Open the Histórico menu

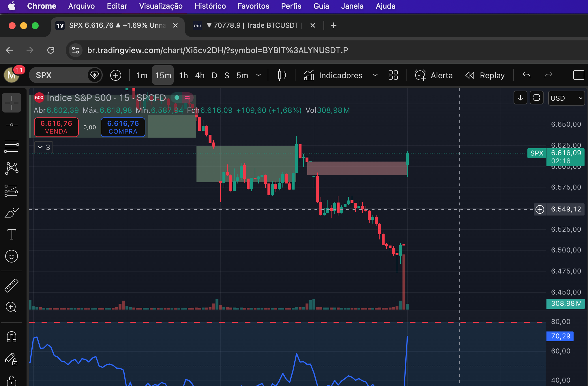(x=210, y=6)
